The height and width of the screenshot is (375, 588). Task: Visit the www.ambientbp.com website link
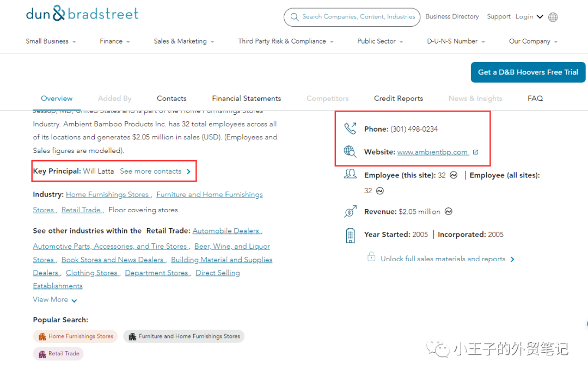coord(432,152)
